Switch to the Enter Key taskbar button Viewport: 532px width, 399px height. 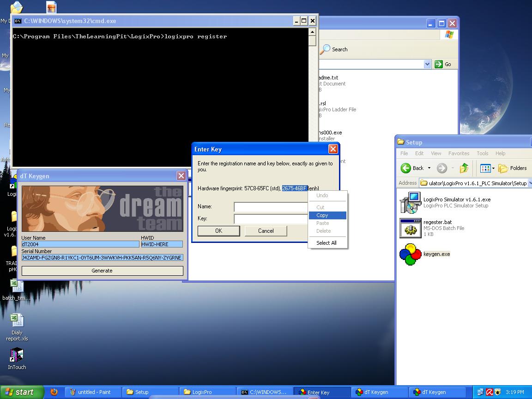pos(321,392)
